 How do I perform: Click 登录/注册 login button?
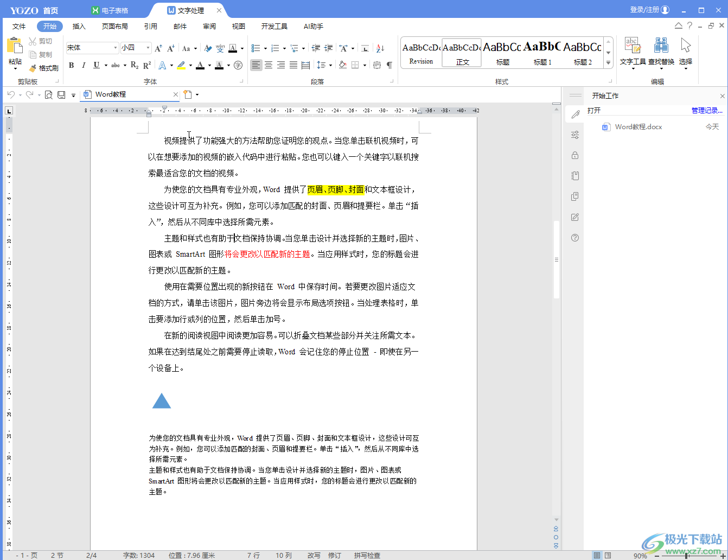[650, 10]
